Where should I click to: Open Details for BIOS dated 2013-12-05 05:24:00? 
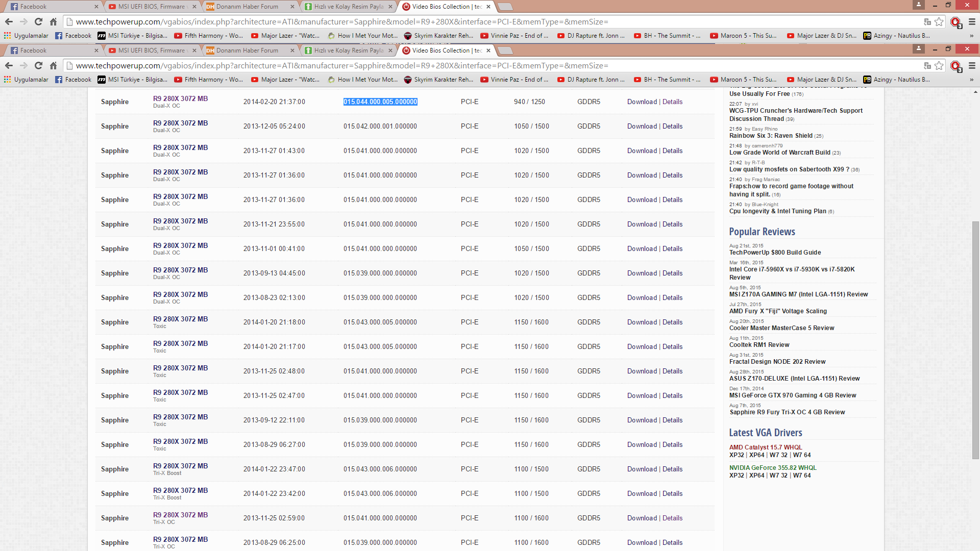tap(672, 127)
